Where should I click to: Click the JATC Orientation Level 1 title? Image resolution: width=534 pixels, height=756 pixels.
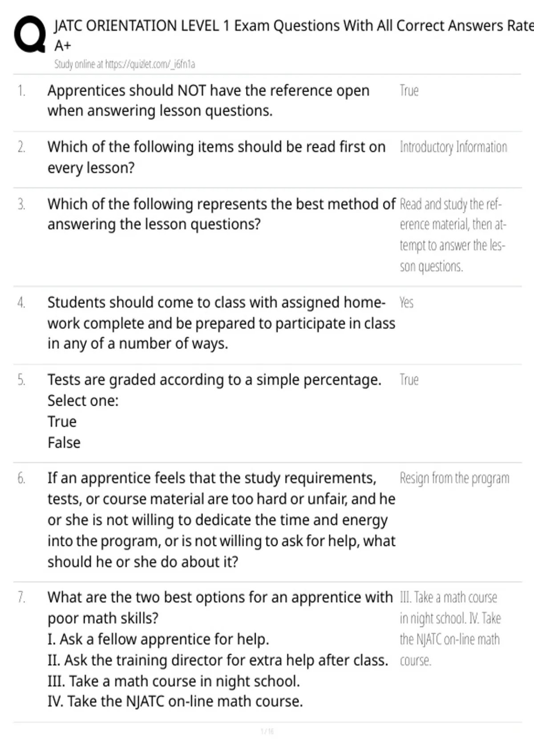coord(294,35)
